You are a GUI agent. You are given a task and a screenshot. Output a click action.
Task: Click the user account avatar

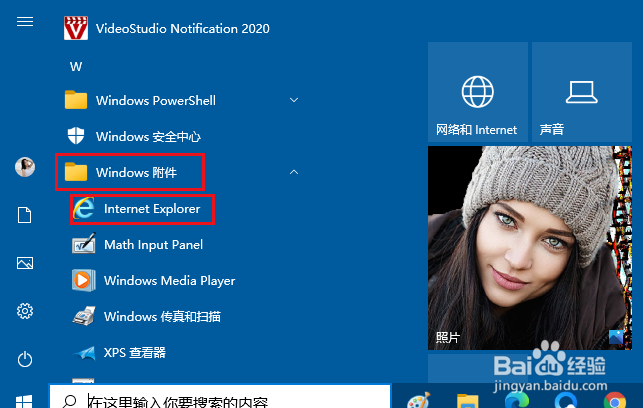pos(25,167)
